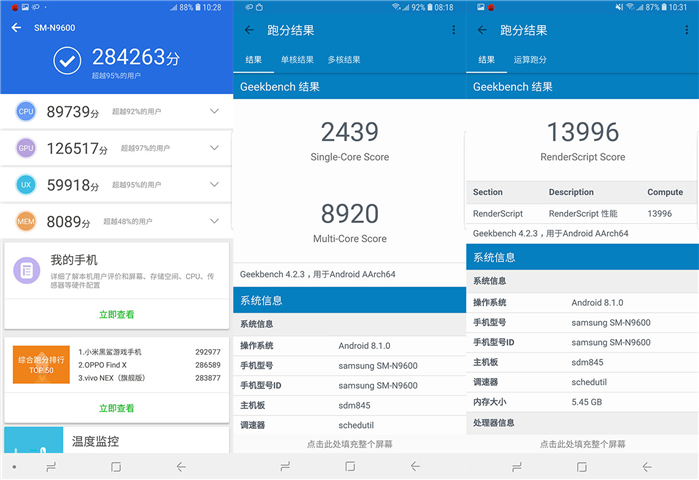Tap 主板 sdm845 row on middle screen
The height and width of the screenshot is (480, 699).
(x=350, y=405)
